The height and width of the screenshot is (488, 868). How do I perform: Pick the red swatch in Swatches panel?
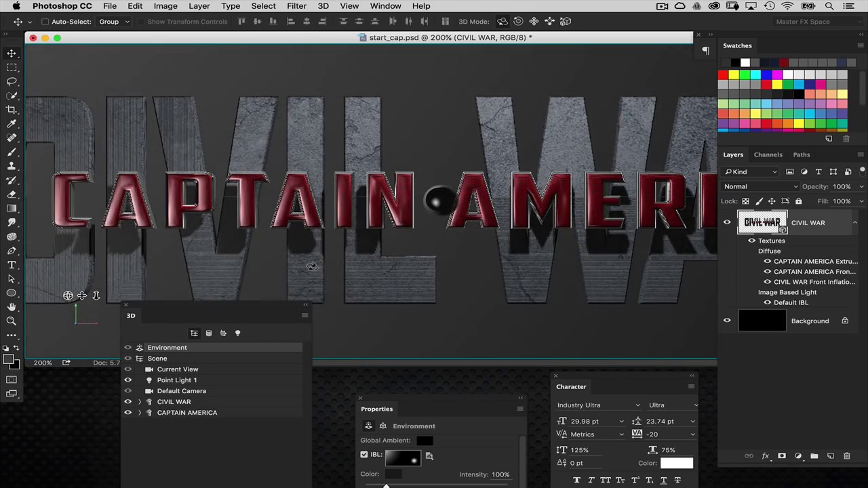pyautogui.click(x=723, y=75)
